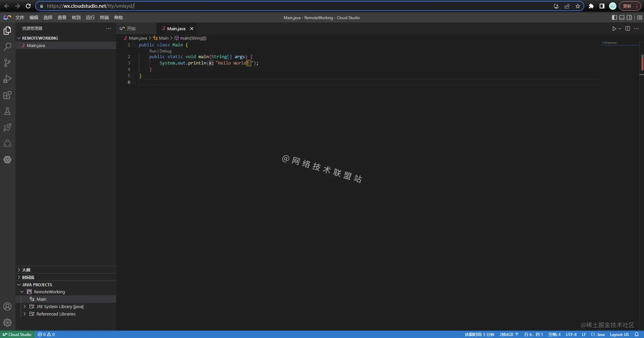The height and width of the screenshot is (338, 644).
Task: Toggle bottom panel layout icon
Action: click(x=622, y=17)
